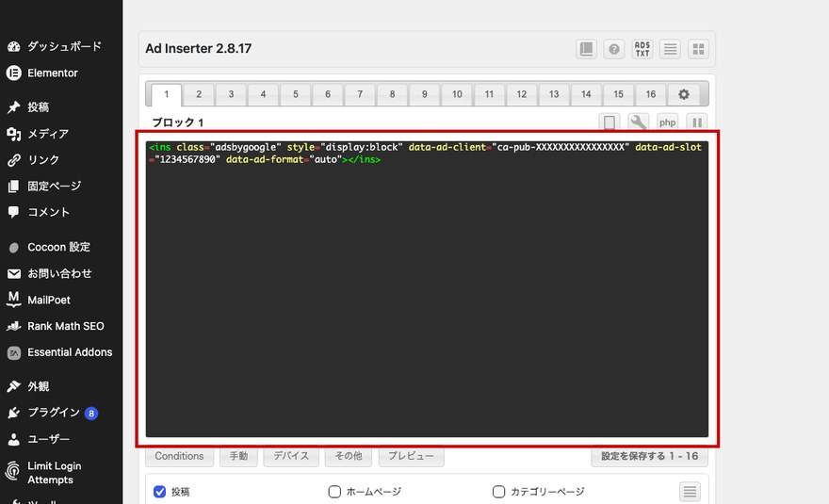Switch to block tab 14
829x504 pixels.
click(x=586, y=94)
